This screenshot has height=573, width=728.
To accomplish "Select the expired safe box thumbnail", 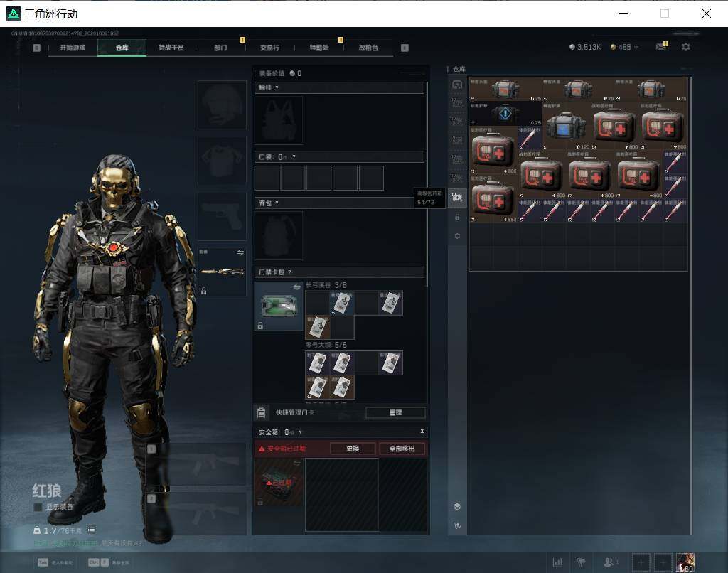I will coord(279,482).
